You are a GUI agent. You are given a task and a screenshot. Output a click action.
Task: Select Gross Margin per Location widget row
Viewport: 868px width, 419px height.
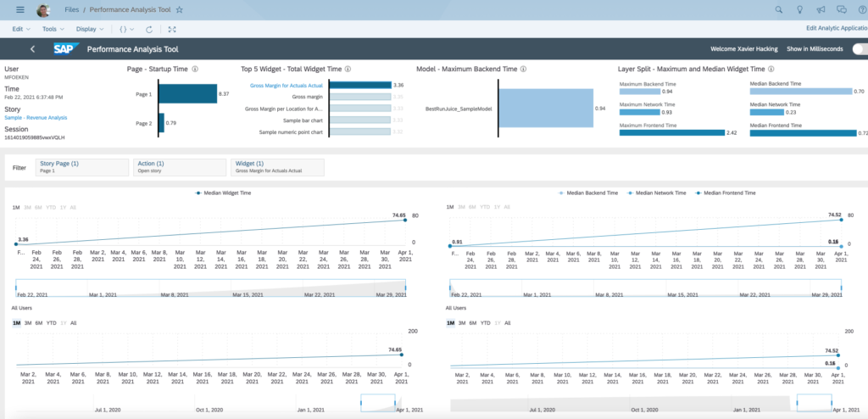(x=284, y=109)
